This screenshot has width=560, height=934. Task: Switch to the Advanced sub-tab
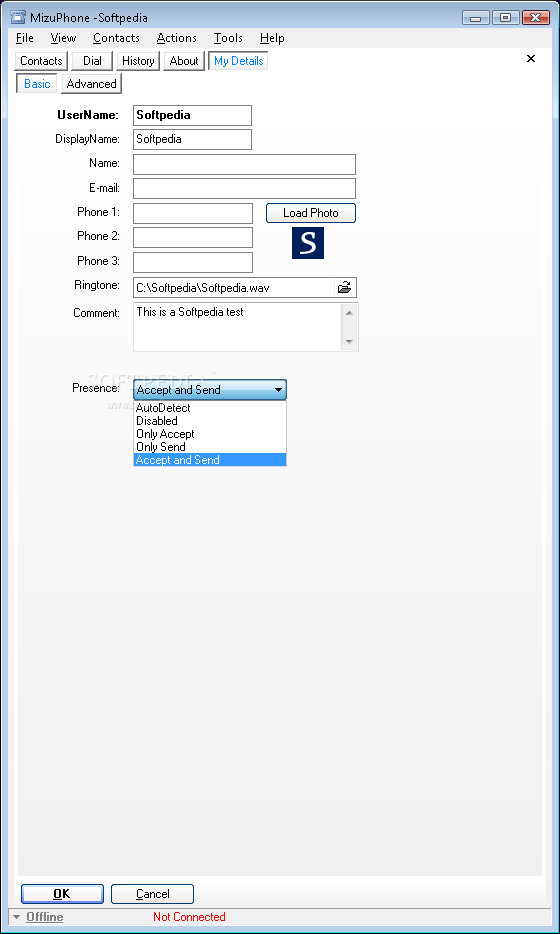92,84
